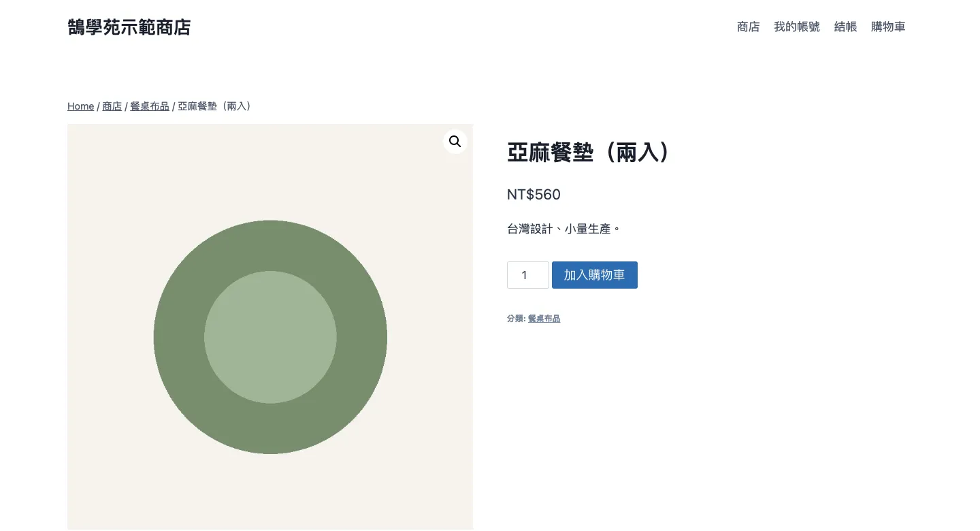This screenshot has width=980, height=531.
Task: Open the 餐桌布品 category link under 分類
Action: (x=544, y=319)
